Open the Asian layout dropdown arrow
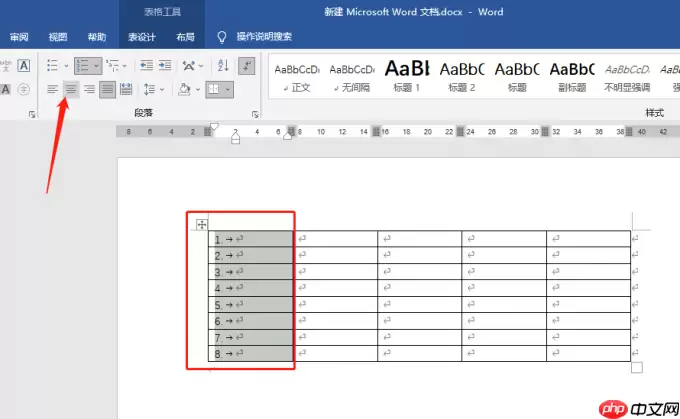This screenshot has width=680, height=419. [x=201, y=66]
